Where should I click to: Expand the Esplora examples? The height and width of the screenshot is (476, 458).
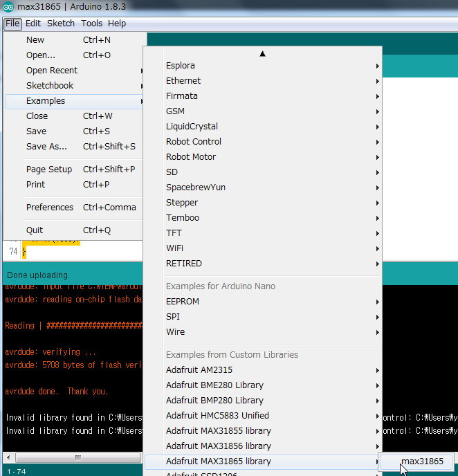pos(263,66)
